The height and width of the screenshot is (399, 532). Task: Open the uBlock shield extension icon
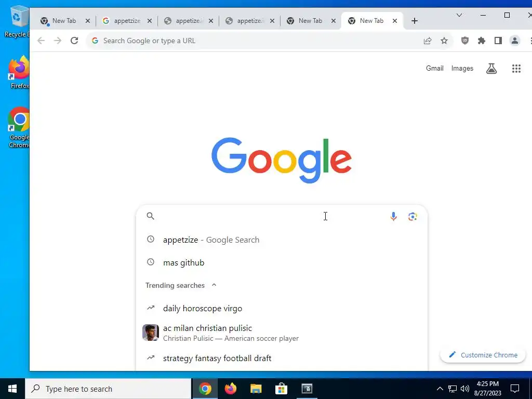pos(465,41)
